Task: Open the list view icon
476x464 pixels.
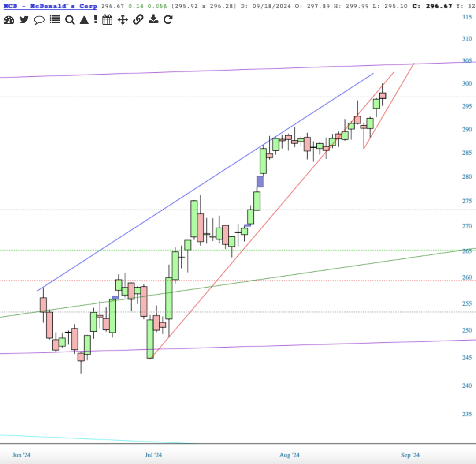Action: point(55,20)
